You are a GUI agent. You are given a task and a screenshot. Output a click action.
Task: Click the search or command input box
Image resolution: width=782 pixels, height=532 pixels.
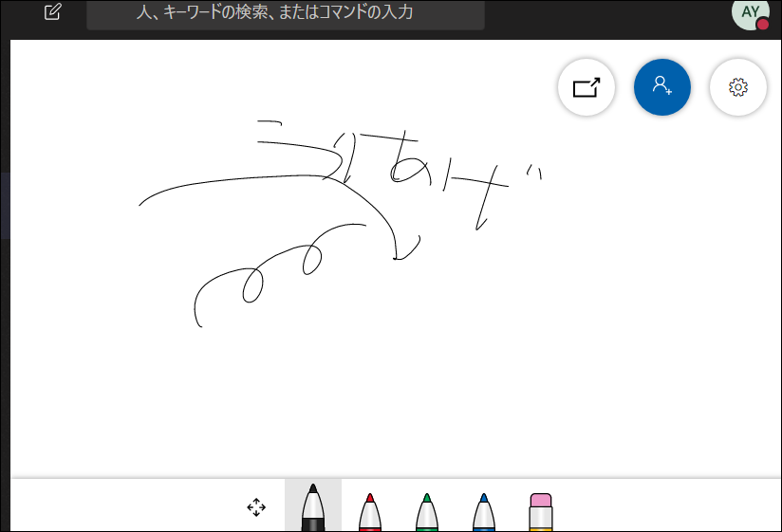(286, 14)
